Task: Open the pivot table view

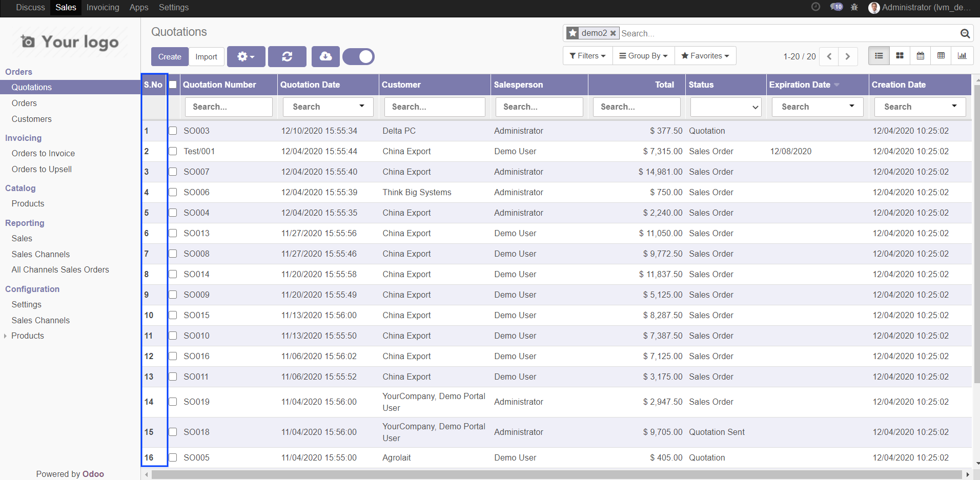Action: pos(941,56)
